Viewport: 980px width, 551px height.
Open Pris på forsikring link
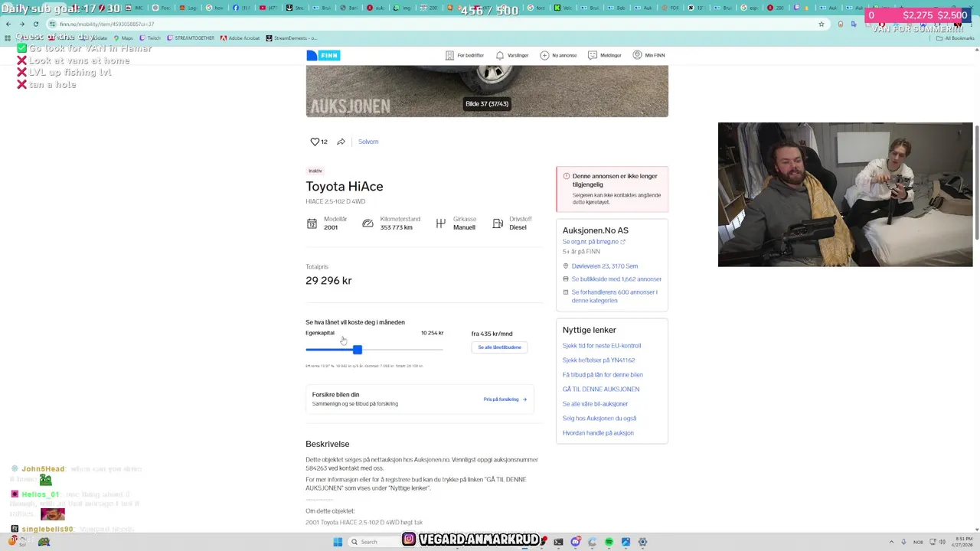(505, 399)
